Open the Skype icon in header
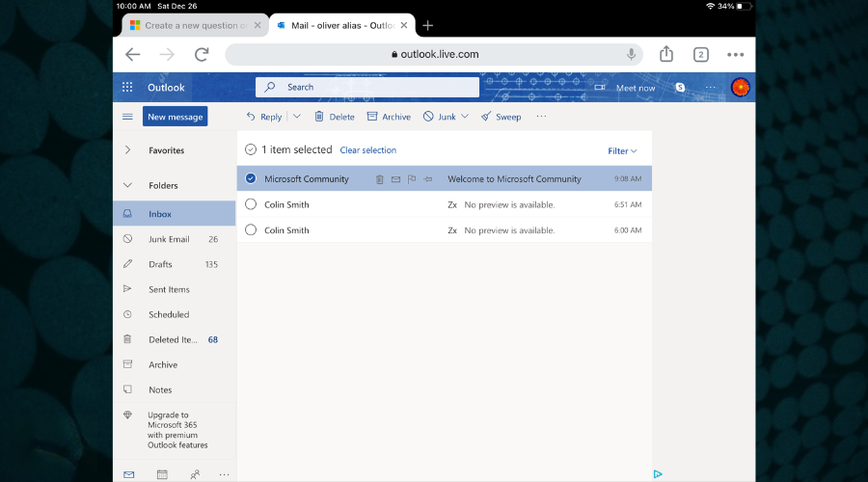Image resolution: width=868 pixels, height=482 pixels. point(680,88)
